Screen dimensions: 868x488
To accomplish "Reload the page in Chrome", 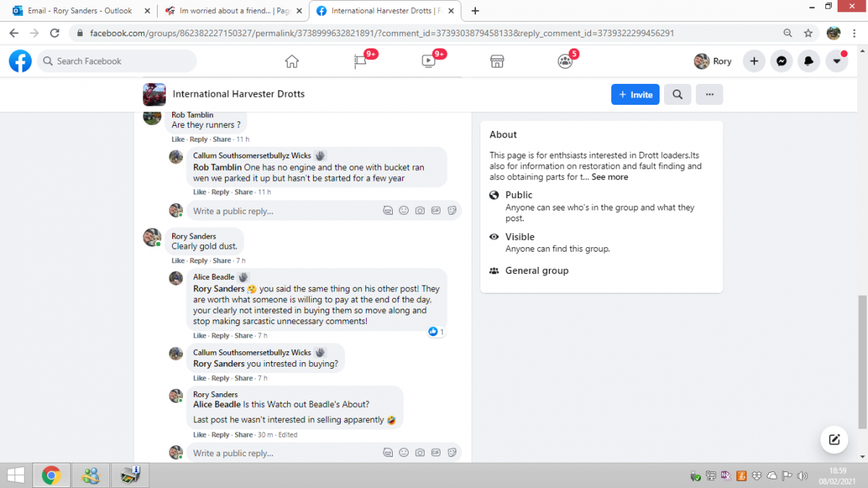I will pyautogui.click(x=54, y=33).
